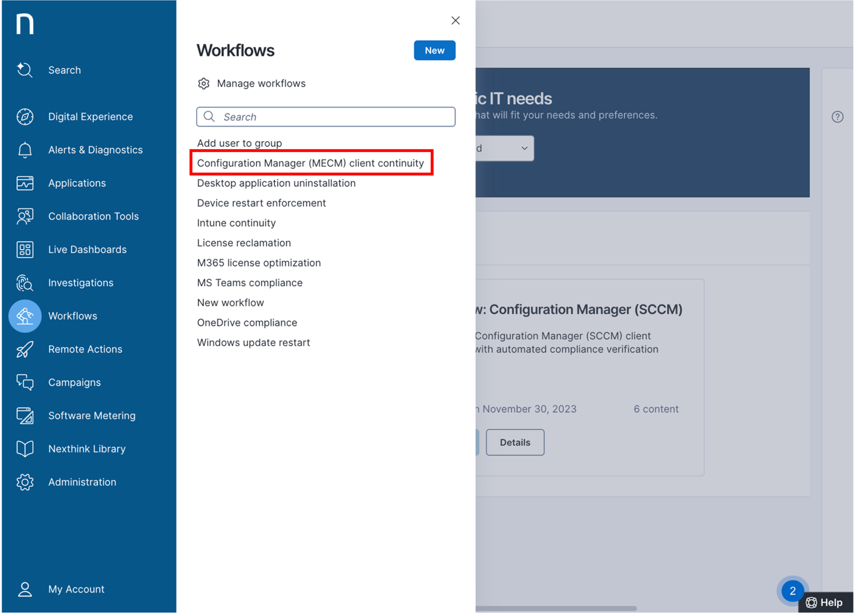
Task: Select the Software Metering icon
Action: [x=25, y=415]
